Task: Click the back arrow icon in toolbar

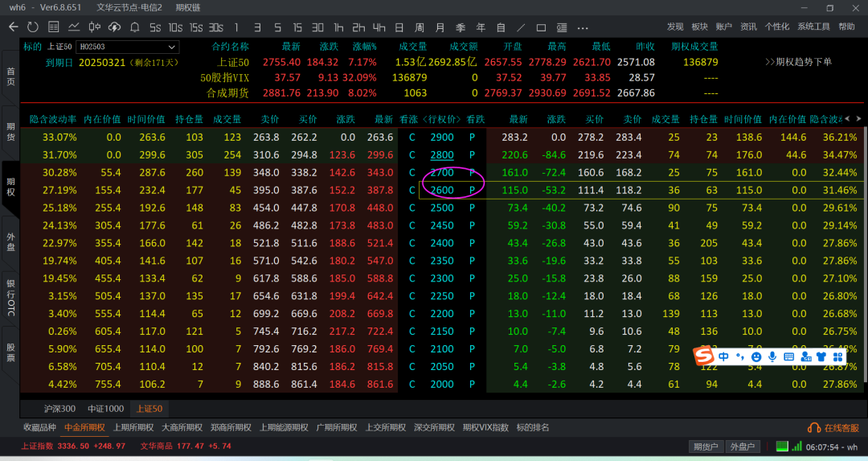Action: [x=13, y=27]
